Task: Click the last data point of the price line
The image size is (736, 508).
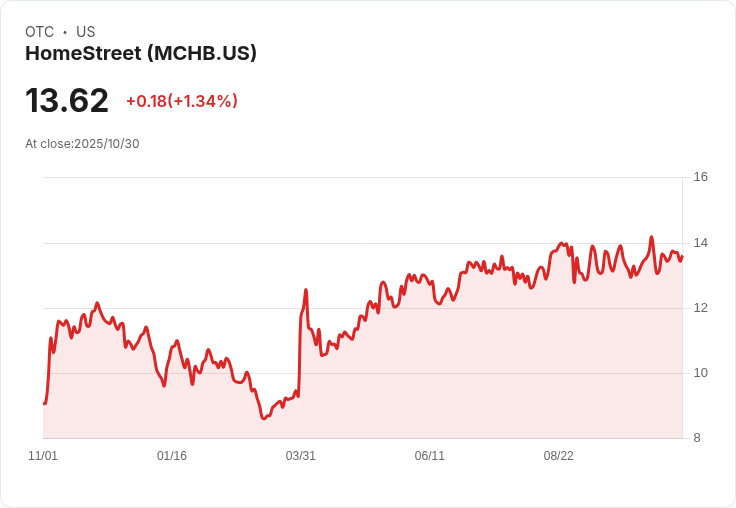Action: [x=682, y=257]
